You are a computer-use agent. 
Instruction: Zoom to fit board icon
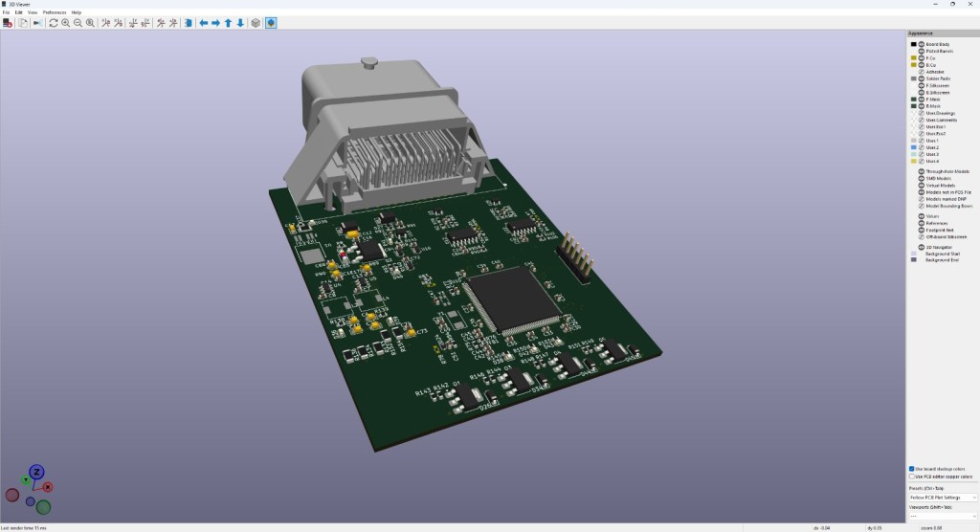[91, 23]
